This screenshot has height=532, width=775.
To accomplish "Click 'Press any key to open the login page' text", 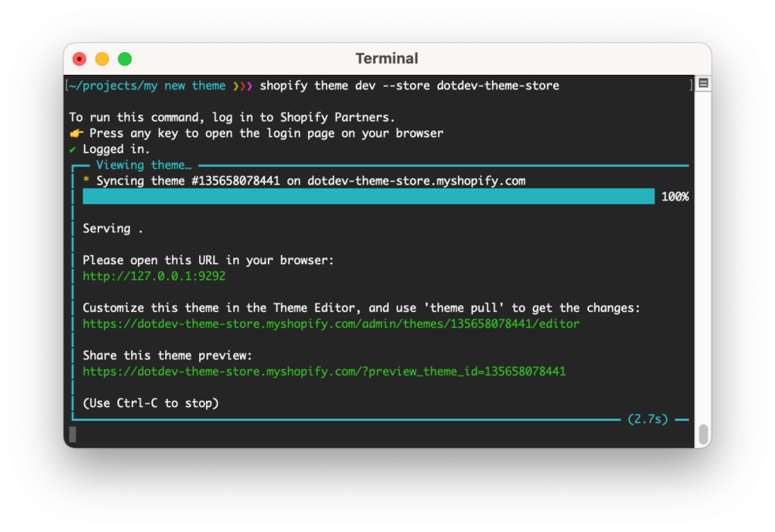I will click(x=266, y=133).
